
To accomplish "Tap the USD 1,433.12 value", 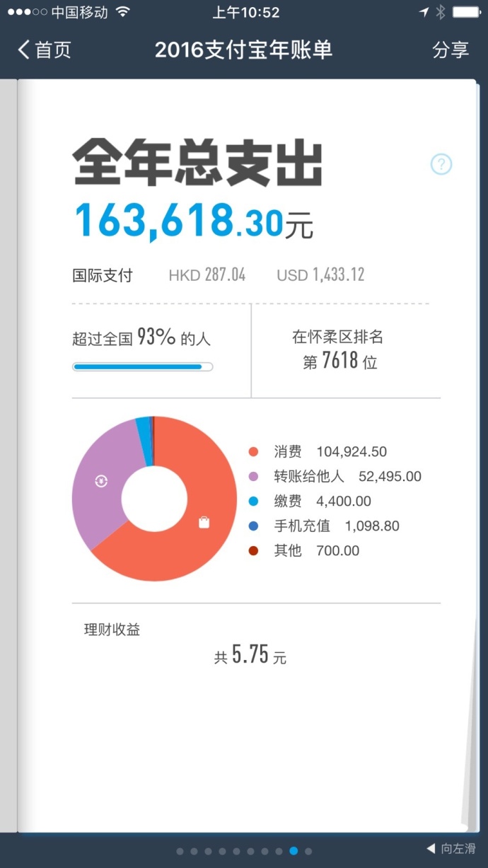I will (x=320, y=275).
